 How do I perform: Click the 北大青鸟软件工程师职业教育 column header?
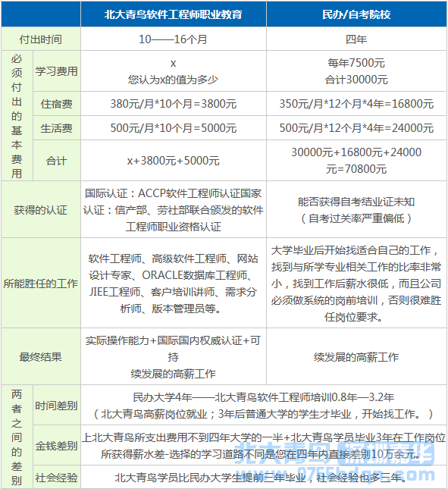[x=174, y=14]
